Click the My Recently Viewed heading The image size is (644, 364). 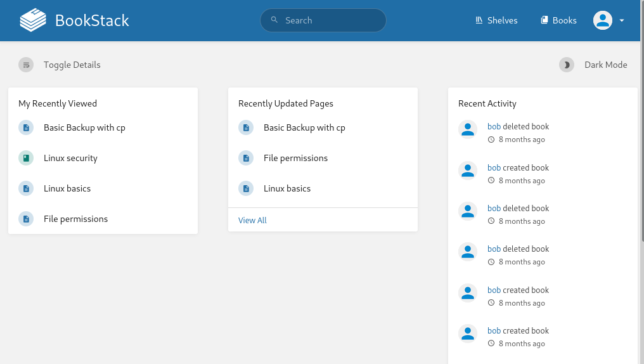pos(58,103)
